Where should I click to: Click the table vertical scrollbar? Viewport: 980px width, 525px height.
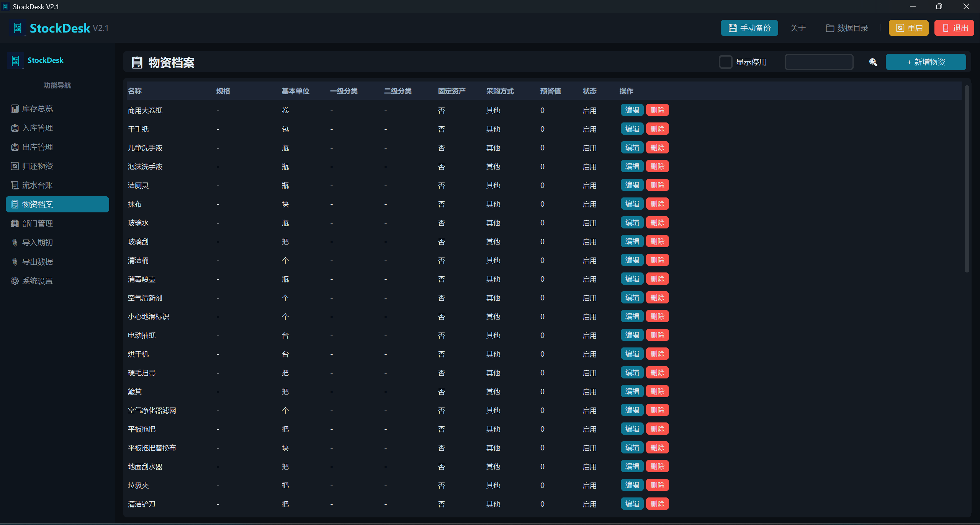pyautogui.click(x=967, y=179)
